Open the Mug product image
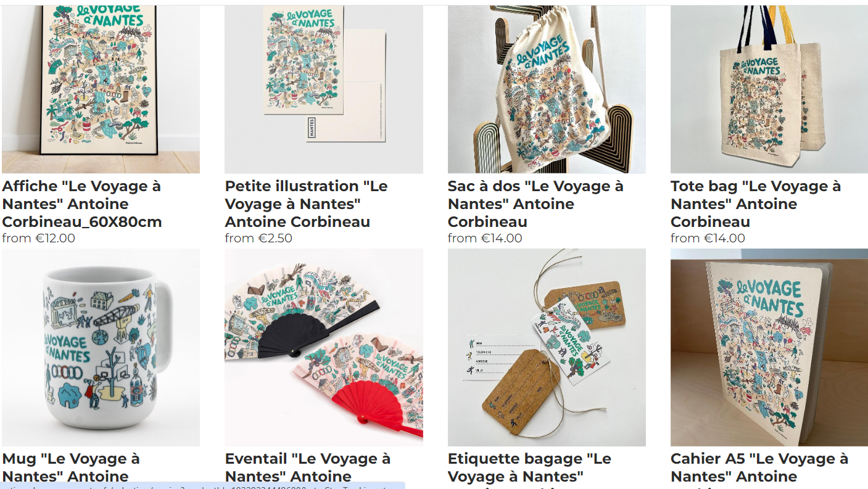This screenshot has height=489, width=868. coord(101,347)
